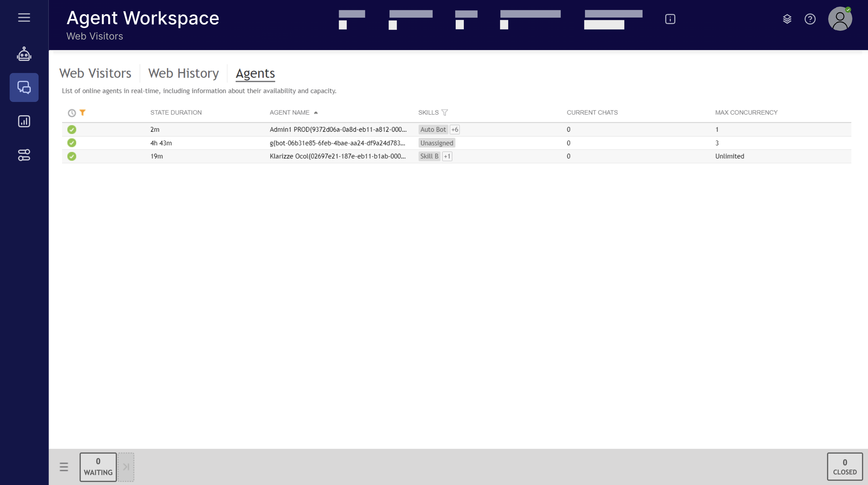Select the Klarizze Ocol agent name

[x=338, y=156]
